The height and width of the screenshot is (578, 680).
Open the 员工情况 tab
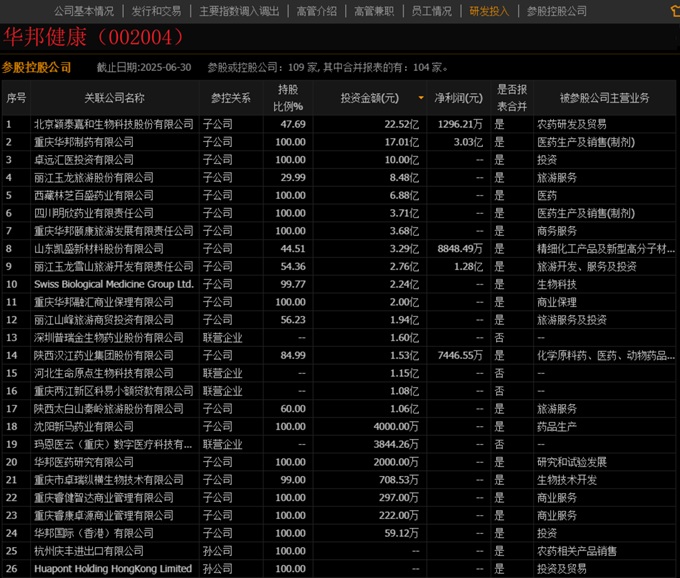(x=432, y=11)
